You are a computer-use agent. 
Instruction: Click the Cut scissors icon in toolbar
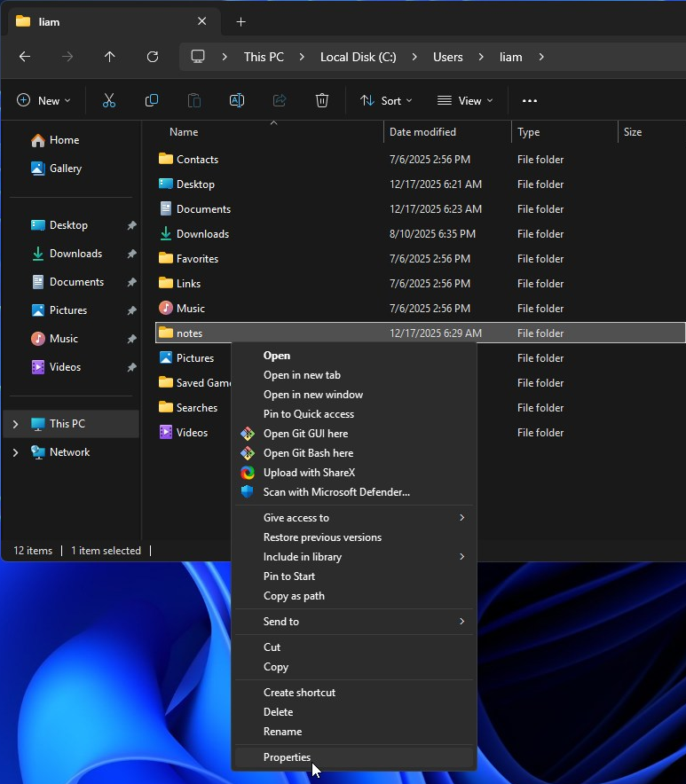point(109,101)
